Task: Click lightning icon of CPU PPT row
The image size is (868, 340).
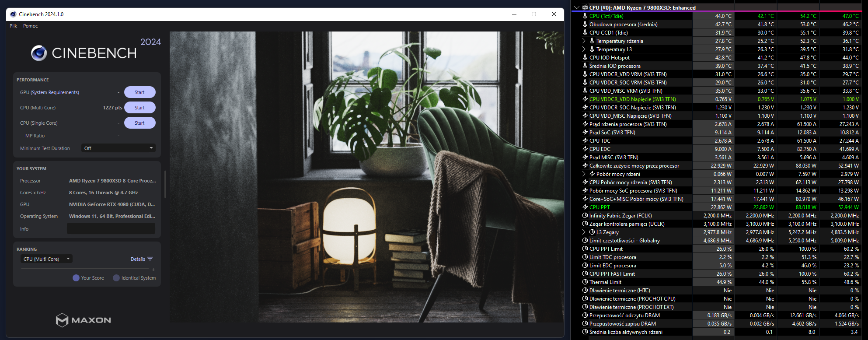Action: coord(585,207)
